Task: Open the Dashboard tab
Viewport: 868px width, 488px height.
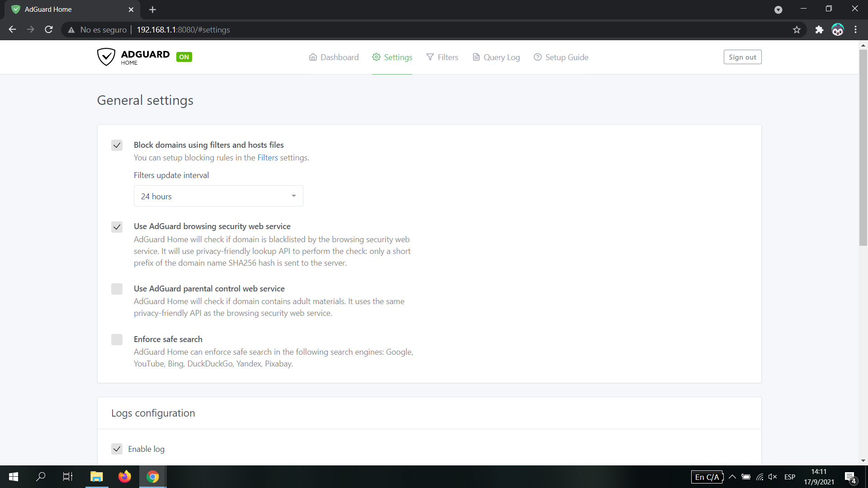Action: tap(334, 57)
